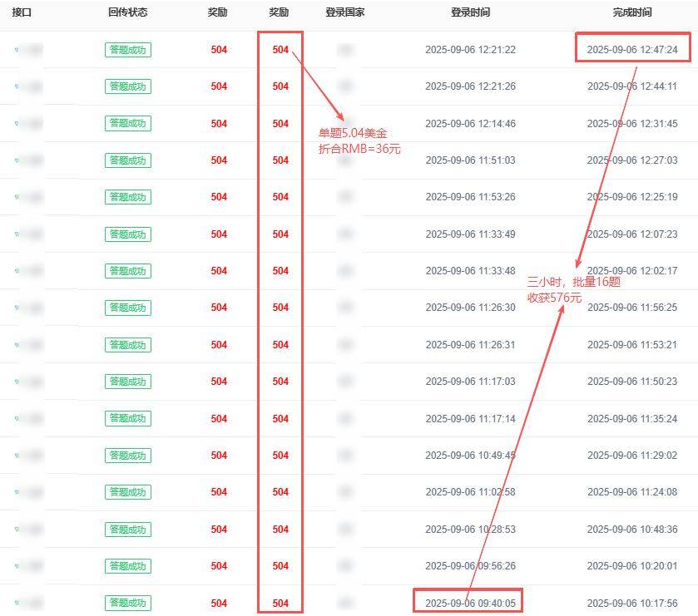Click the 答题成功 badge in the 12:21:26 login row
Image resolution: width=698 pixels, height=616 pixels.
(x=127, y=86)
